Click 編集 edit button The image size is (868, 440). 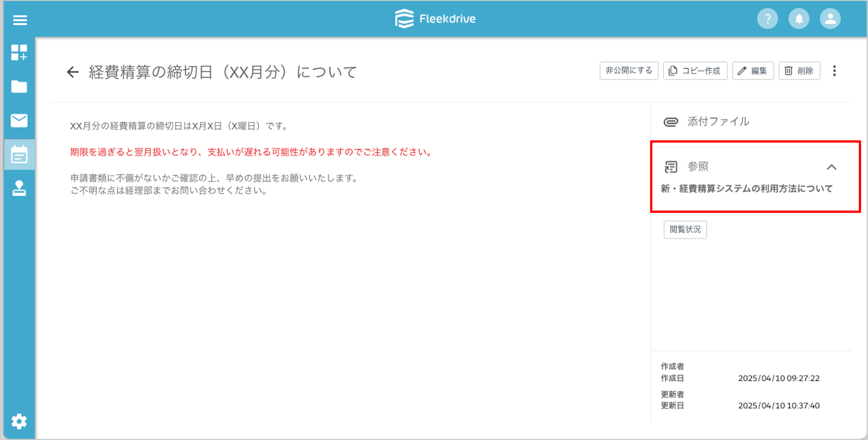[753, 71]
